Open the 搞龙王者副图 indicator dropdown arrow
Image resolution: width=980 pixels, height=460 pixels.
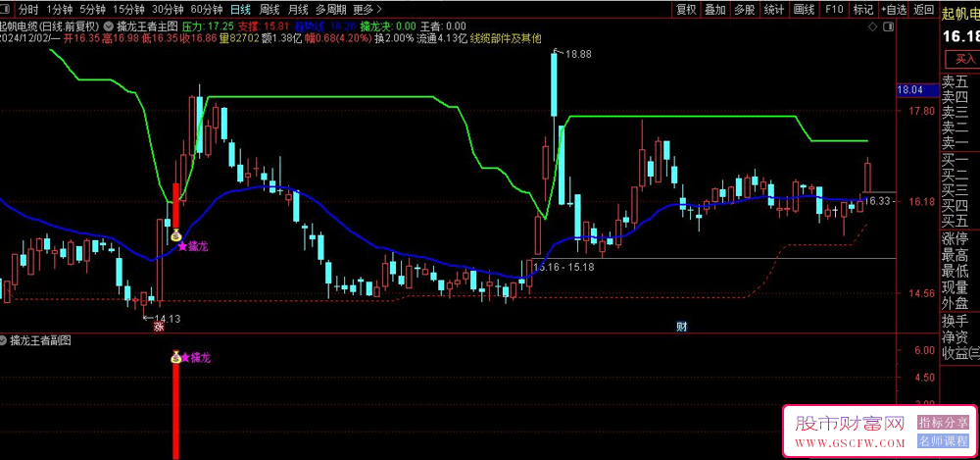(x=4, y=340)
